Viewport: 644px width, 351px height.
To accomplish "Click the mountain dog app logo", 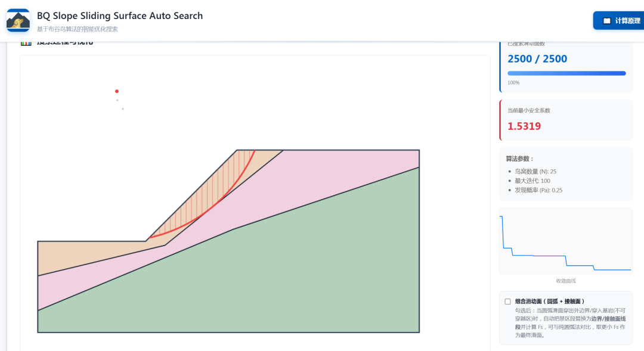I will tap(18, 20).
